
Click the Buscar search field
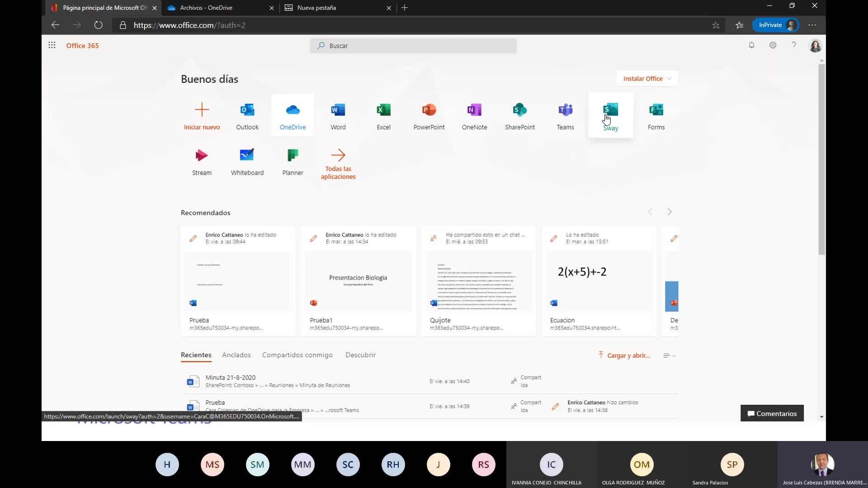pyautogui.click(x=413, y=46)
